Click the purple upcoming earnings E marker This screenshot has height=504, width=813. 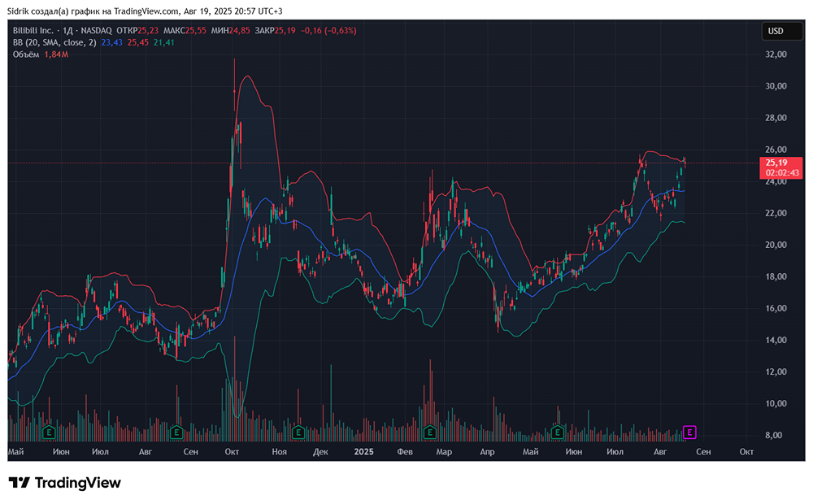[689, 432]
